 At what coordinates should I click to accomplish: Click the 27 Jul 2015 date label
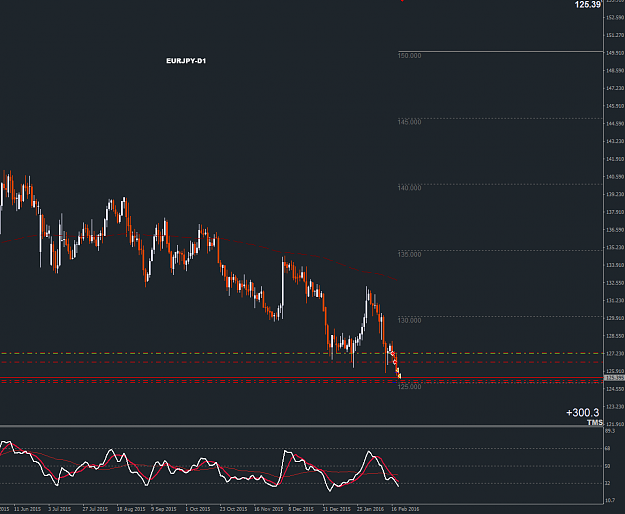(x=95, y=509)
